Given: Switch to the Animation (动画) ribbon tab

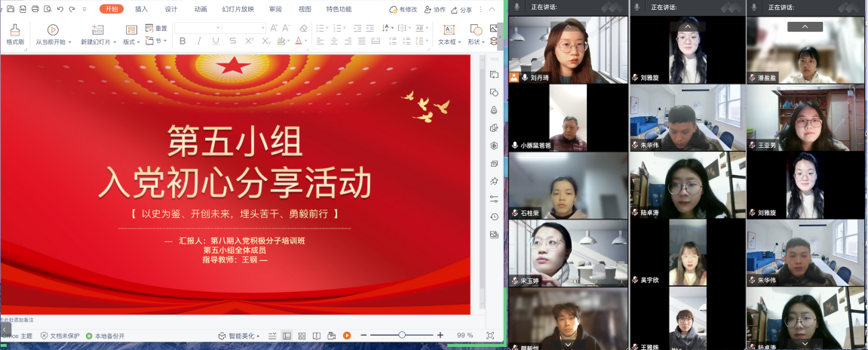Looking at the screenshot, I should click(x=201, y=9).
